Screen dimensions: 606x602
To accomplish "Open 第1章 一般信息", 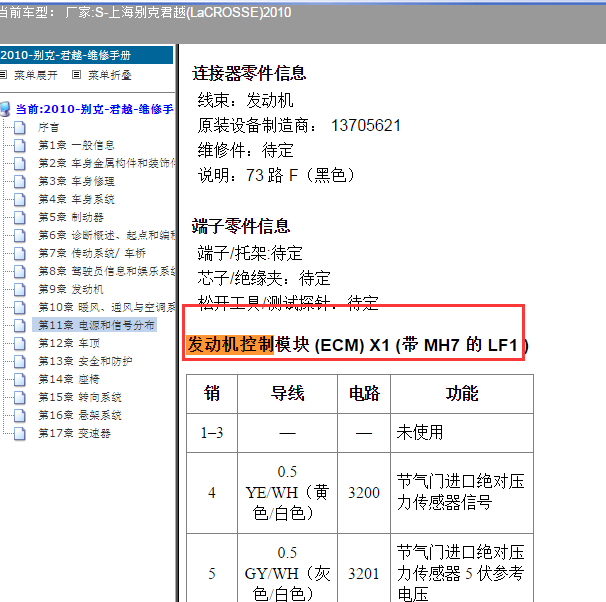I will click(x=76, y=145).
